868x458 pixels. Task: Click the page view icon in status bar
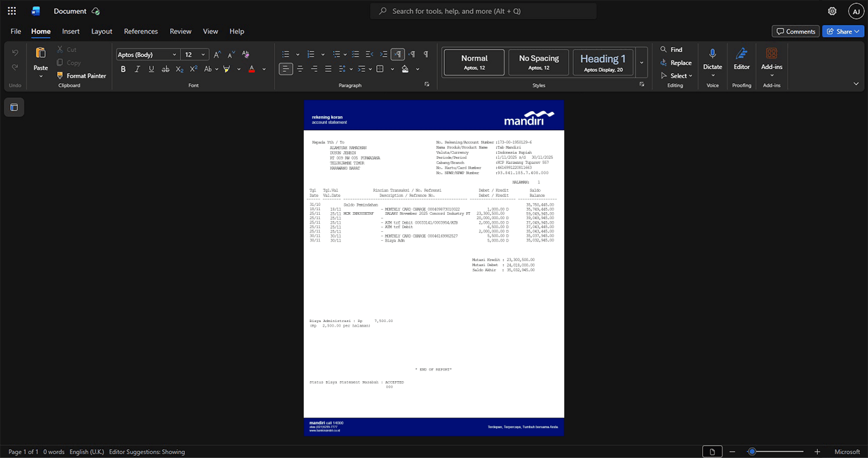point(712,452)
